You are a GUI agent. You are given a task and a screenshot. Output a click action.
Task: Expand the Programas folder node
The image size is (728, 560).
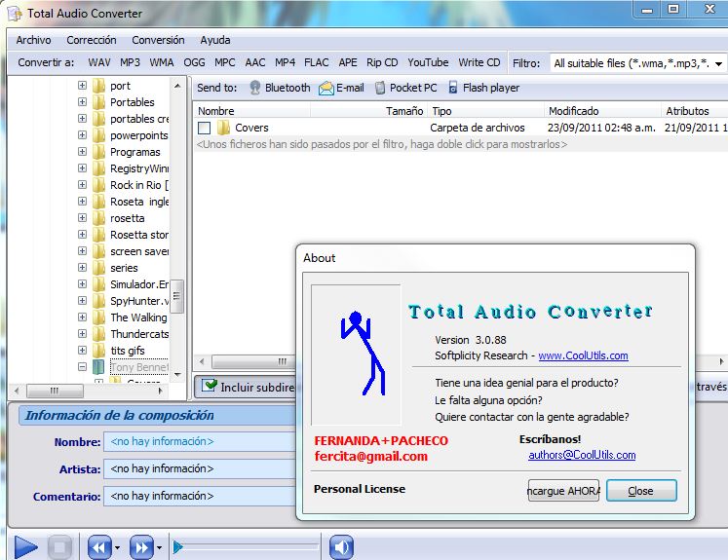(x=82, y=152)
